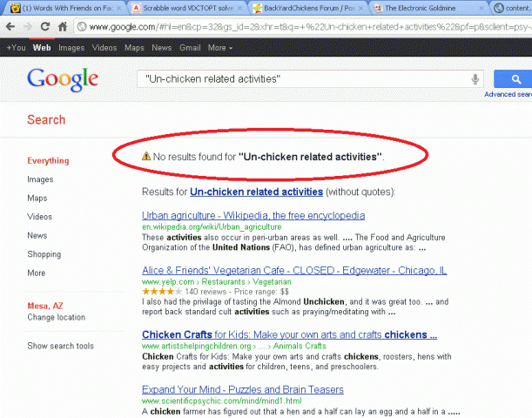
Task: Switch to the content tab
Action: coord(512,8)
